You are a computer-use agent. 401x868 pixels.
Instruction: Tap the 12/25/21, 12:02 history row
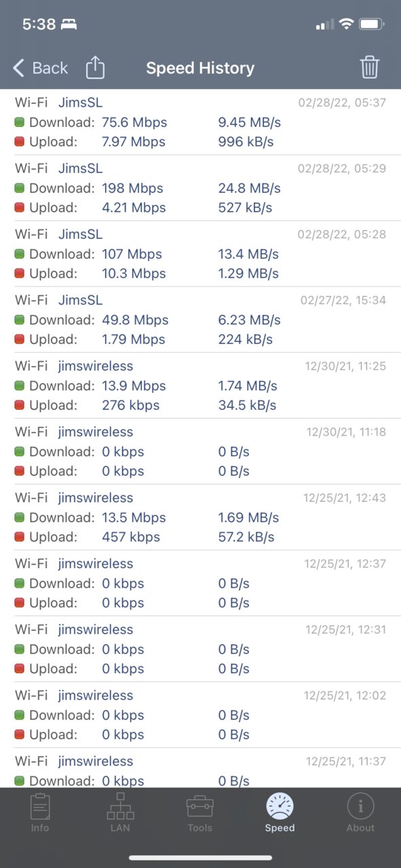point(200,715)
